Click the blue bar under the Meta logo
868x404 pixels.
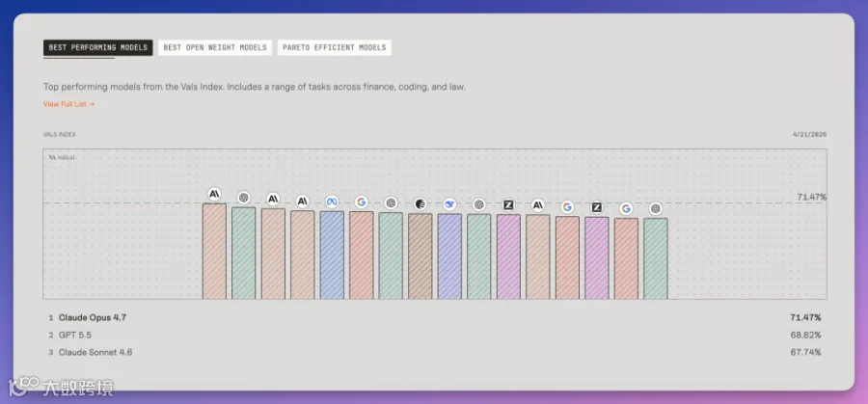point(332,256)
